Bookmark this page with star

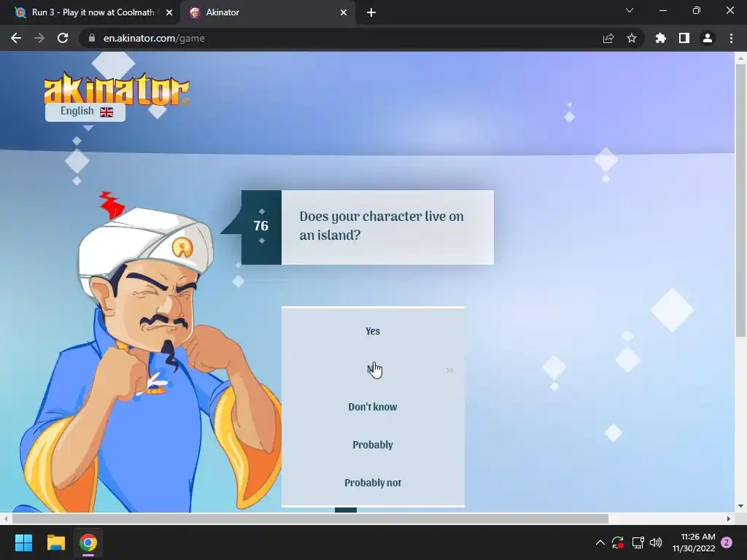[632, 38]
